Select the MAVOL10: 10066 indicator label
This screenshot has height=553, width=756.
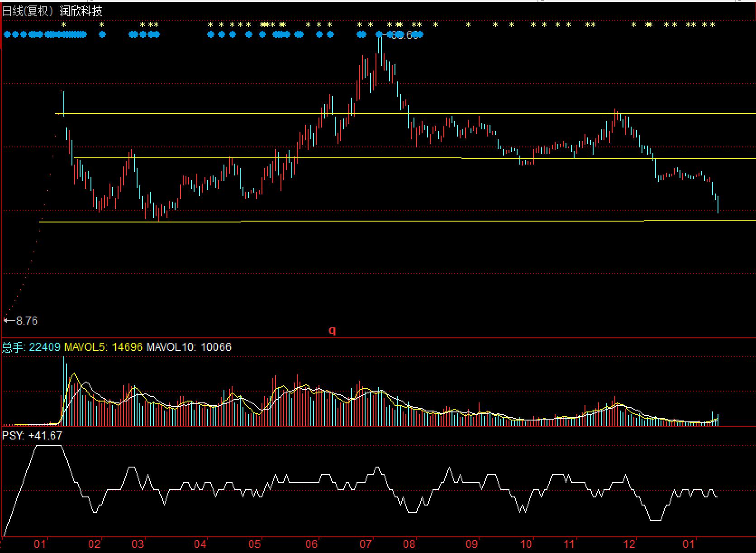[x=189, y=347]
